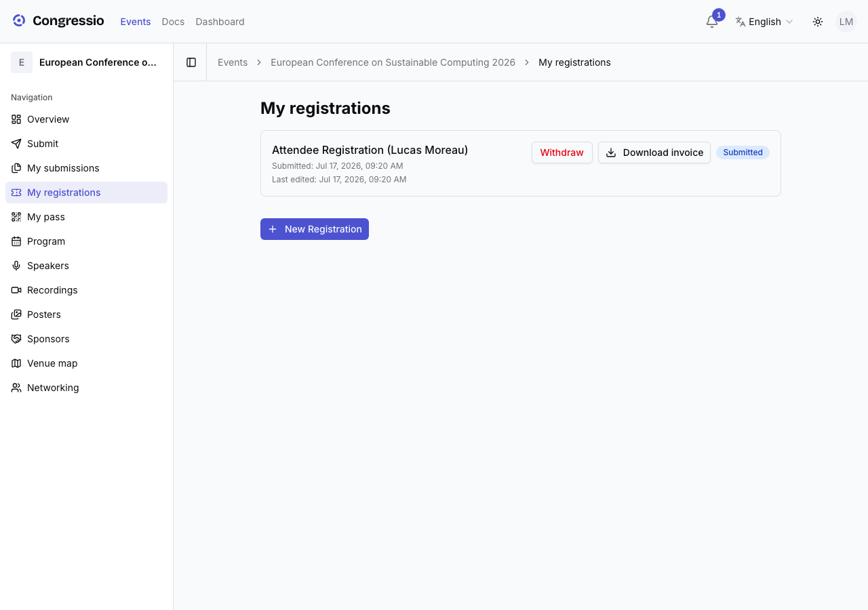Click the 'Last edited: Jul 17, 2026' text
This screenshot has width=868, height=610.
[339, 180]
